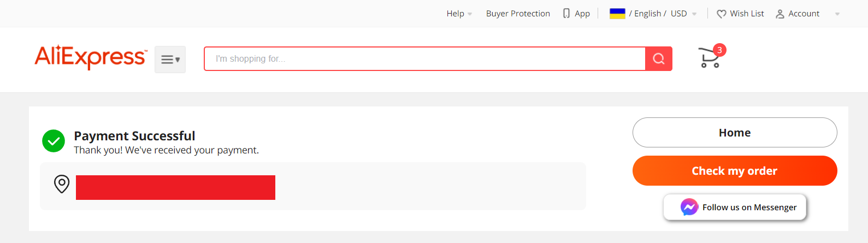
Task: Click the AliExpress logo
Action: click(91, 57)
